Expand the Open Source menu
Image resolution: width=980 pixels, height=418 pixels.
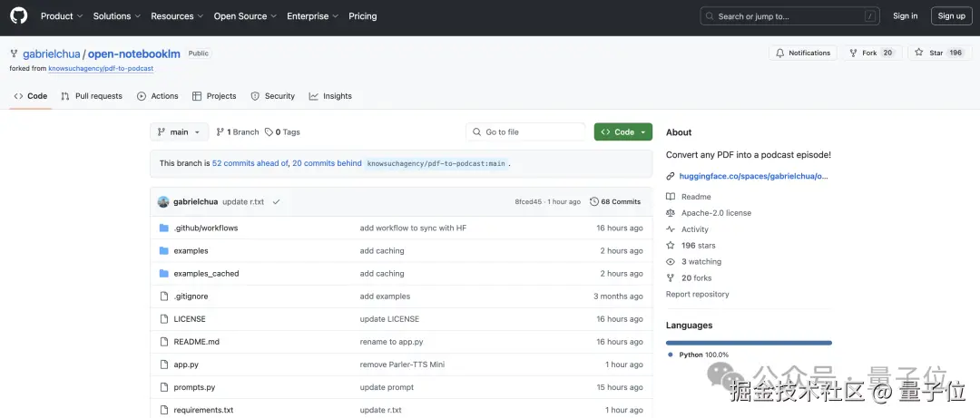click(245, 15)
